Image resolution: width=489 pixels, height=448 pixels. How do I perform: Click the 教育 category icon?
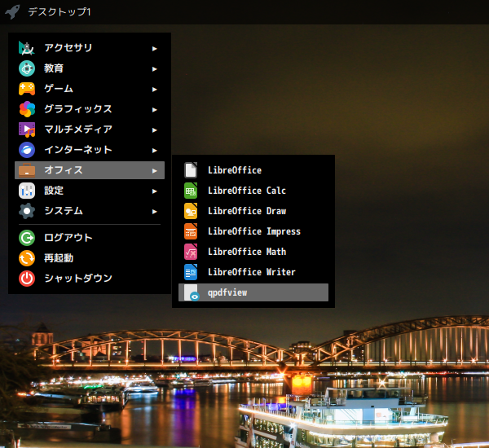click(27, 68)
